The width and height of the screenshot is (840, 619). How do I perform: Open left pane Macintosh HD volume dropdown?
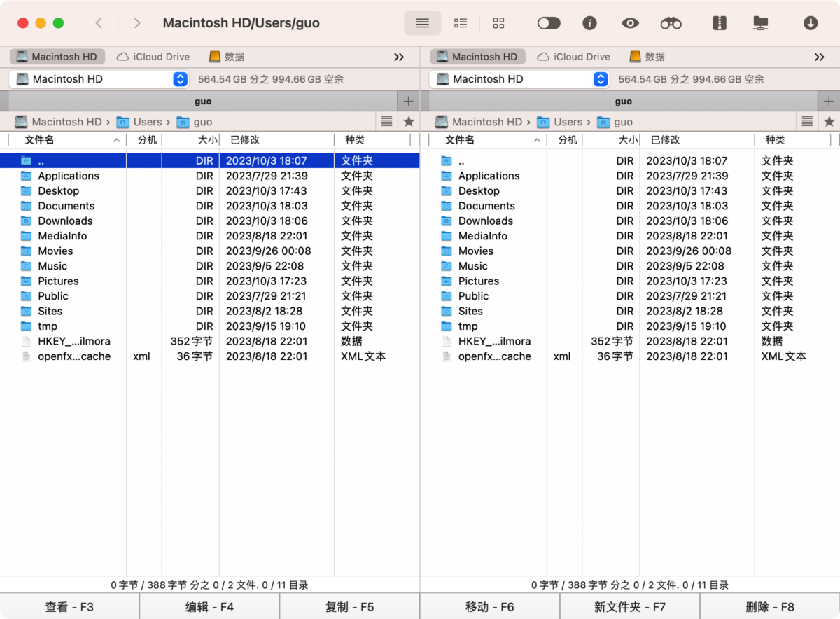[x=99, y=79]
